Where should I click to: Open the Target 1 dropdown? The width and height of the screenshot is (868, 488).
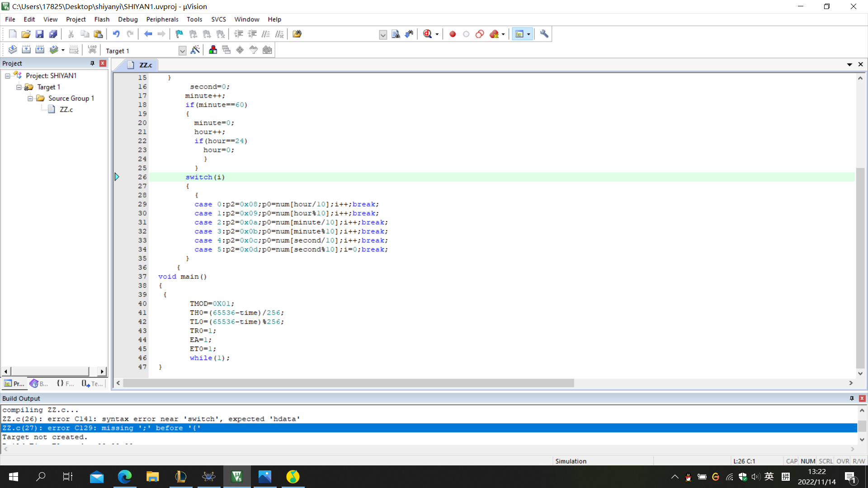click(182, 51)
